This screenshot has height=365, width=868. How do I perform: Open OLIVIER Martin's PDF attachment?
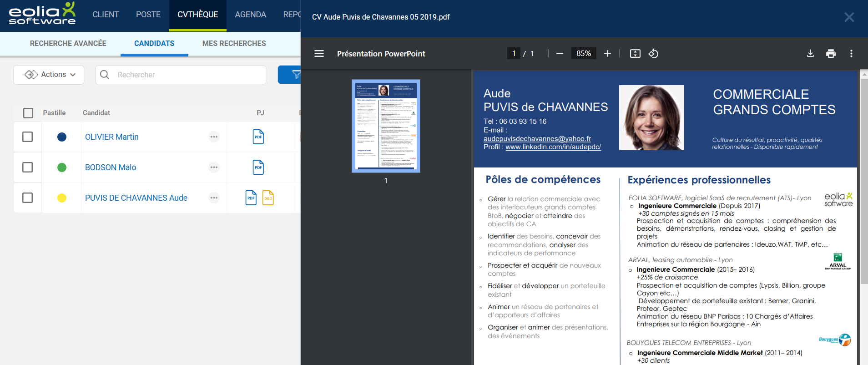258,137
